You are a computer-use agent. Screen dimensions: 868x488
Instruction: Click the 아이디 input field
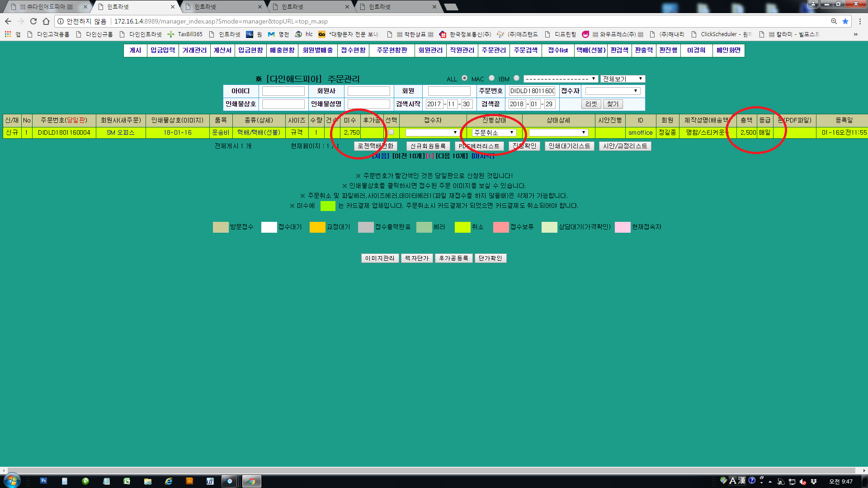coord(283,91)
